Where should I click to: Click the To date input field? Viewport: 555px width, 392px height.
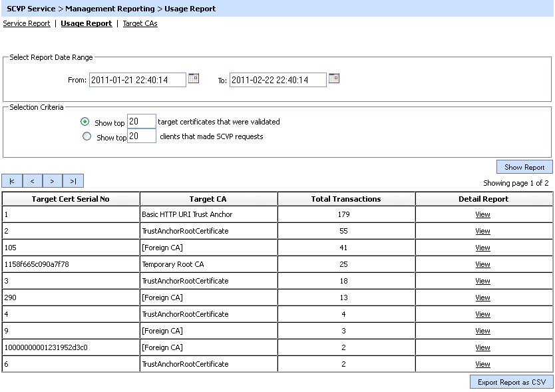tap(277, 80)
